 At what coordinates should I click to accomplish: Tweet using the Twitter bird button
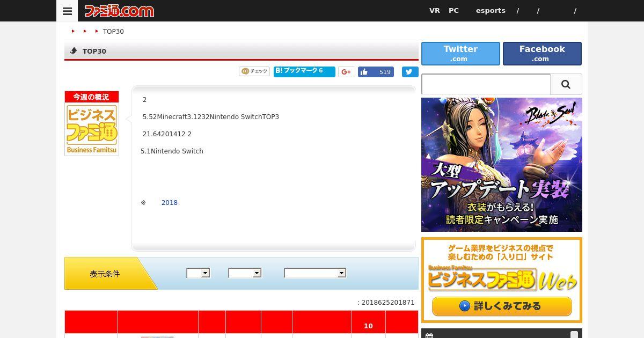tap(410, 72)
